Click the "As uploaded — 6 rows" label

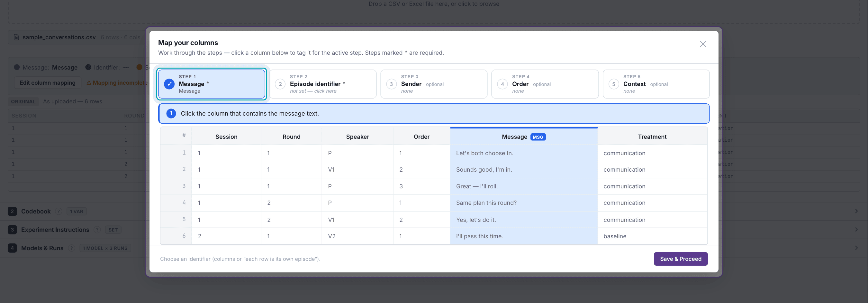72,101
